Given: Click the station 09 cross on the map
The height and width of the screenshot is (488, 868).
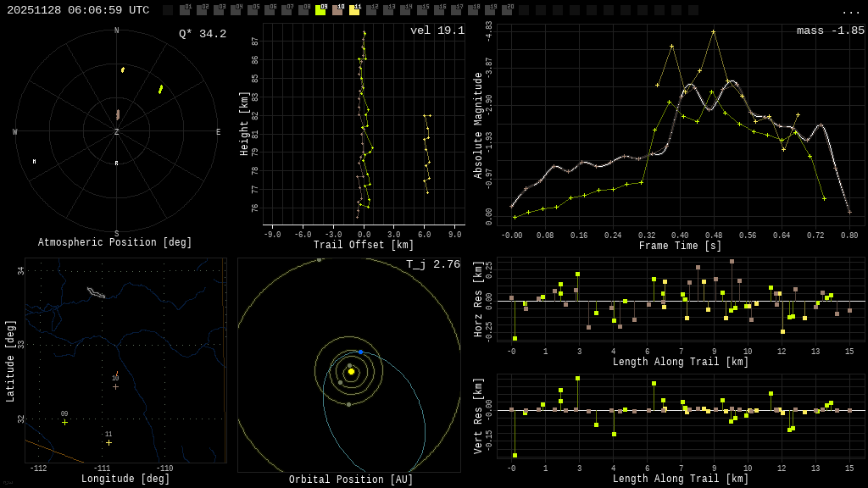Looking at the screenshot, I should point(64,422).
